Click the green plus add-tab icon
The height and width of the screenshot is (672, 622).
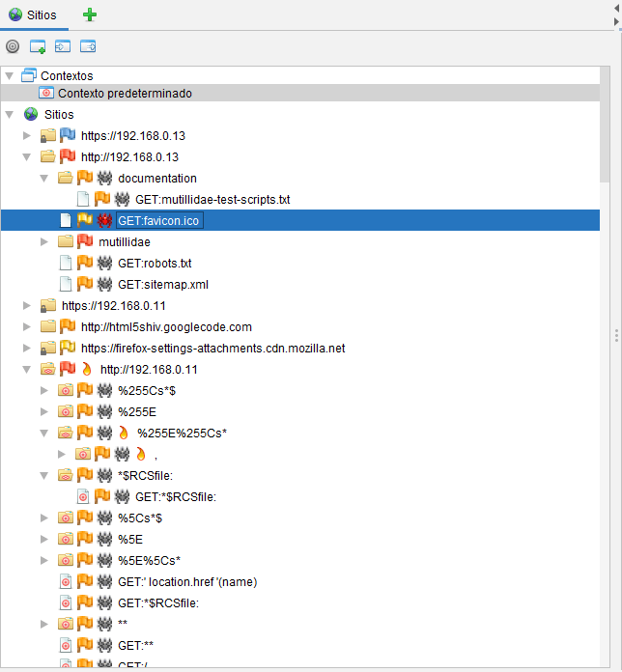tap(90, 14)
